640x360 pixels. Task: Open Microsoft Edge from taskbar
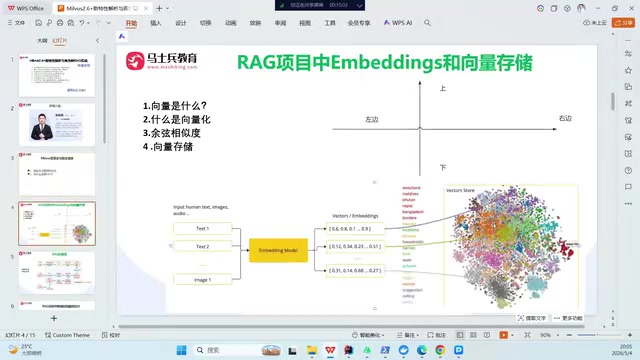point(422,350)
